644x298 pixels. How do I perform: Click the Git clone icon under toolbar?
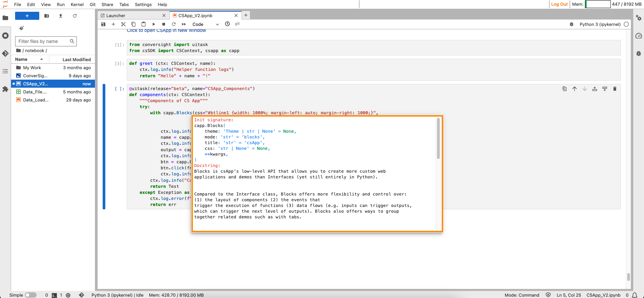[21, 28]
